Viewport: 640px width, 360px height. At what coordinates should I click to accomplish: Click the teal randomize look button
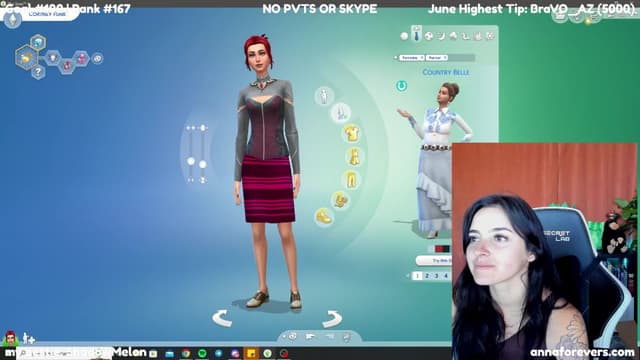(x=402, y=86)
